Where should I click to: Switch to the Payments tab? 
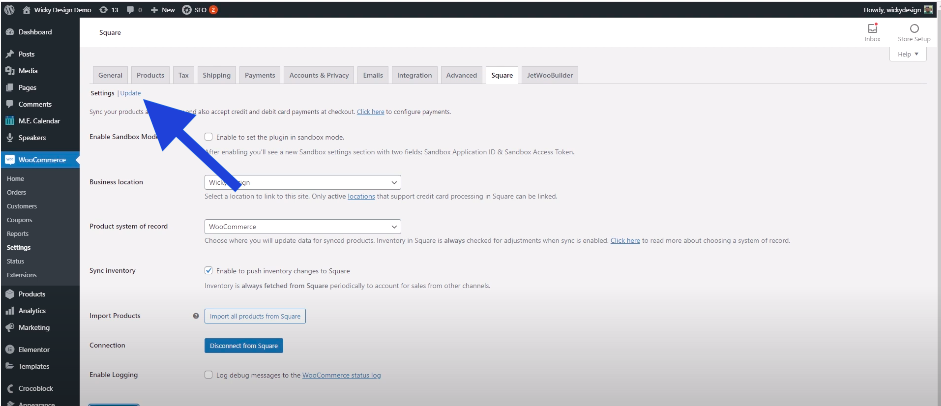[x=260, y=75]
